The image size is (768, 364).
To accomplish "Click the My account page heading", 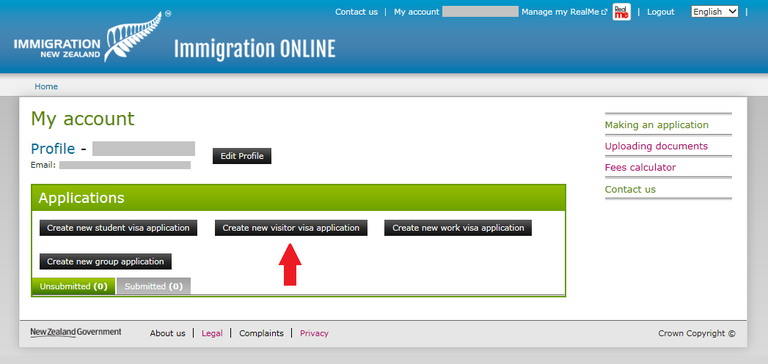I will pos(82,119).
